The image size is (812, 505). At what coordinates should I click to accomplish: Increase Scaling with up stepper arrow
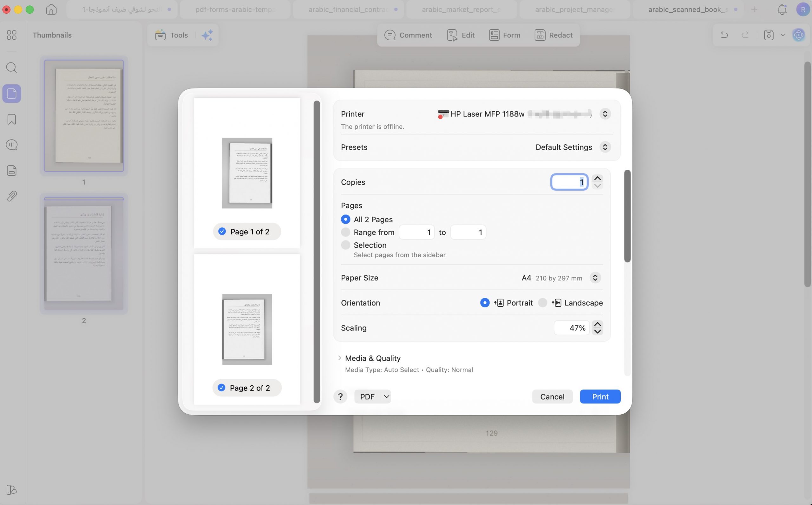click(x=597, y=324)
